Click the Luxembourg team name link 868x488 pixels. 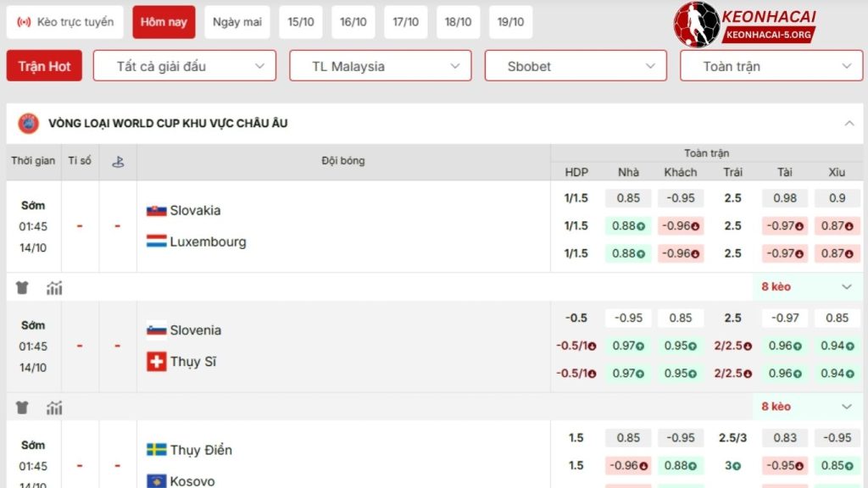click(x=208, y=241)
